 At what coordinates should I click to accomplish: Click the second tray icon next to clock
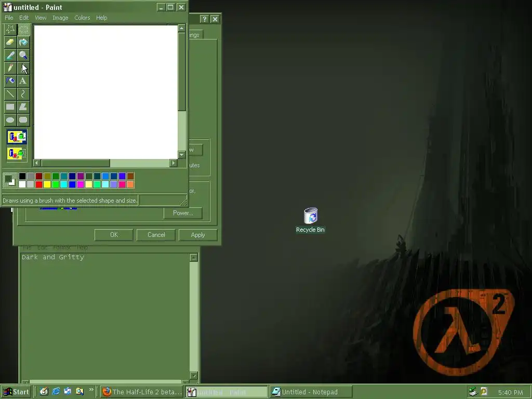tap(484, 392)
